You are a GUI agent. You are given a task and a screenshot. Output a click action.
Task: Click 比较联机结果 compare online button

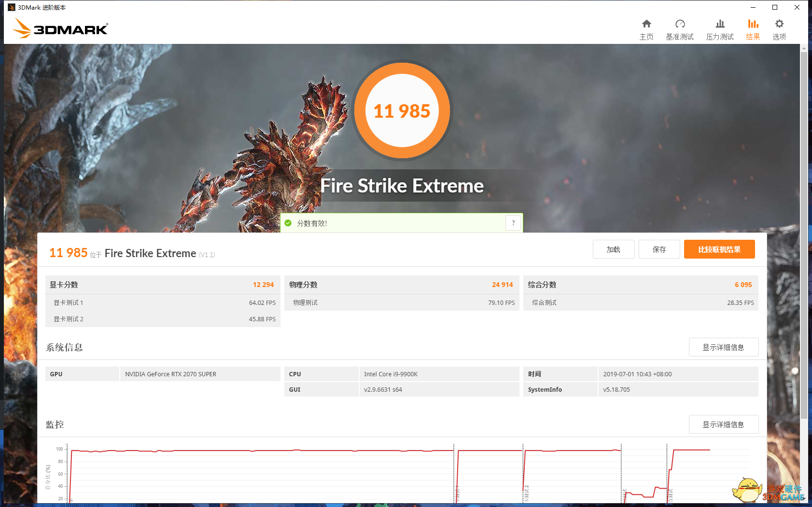point(719,249)
